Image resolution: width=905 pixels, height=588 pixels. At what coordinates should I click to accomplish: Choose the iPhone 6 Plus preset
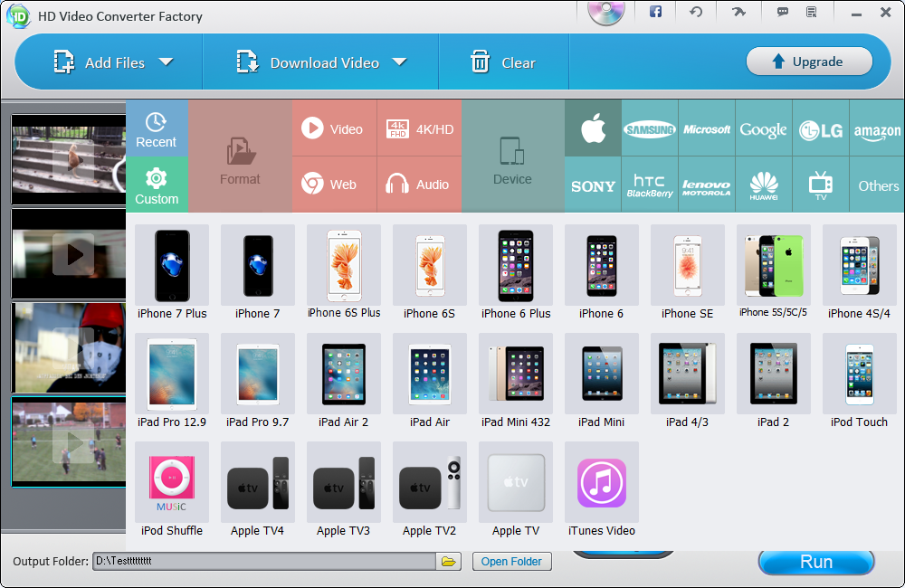[516, 273]
